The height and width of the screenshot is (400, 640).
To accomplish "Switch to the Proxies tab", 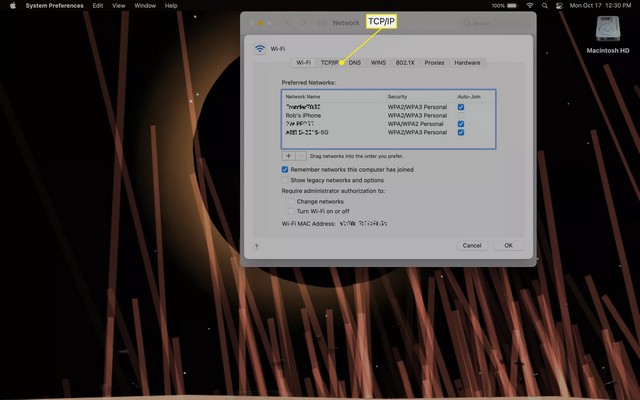I will click(434, 62).
